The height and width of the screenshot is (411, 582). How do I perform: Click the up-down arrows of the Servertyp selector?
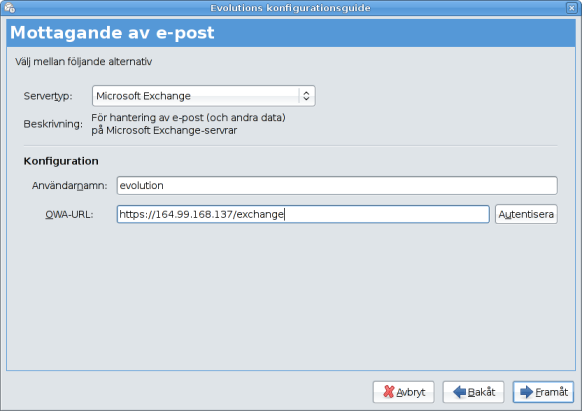click(306, 96)
